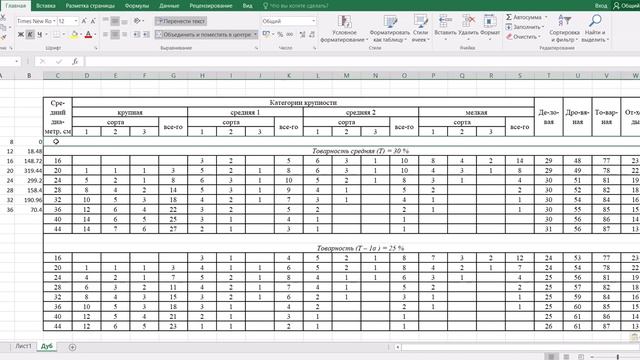The height and width of the screenshot is (360, 640).
Task: Increase font size with A icon
Action: click(x=84, y=21)
